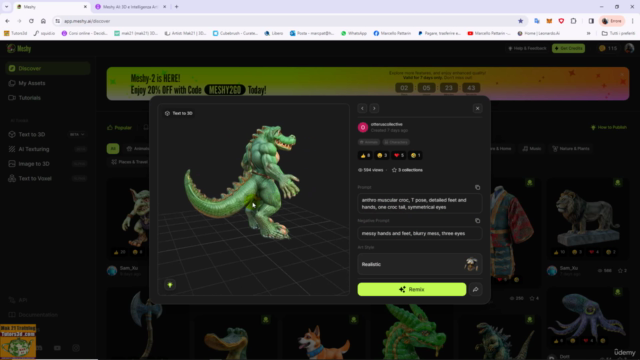Click the heart reaction
This screenshot has height=360, width=640.
(398, 156)
